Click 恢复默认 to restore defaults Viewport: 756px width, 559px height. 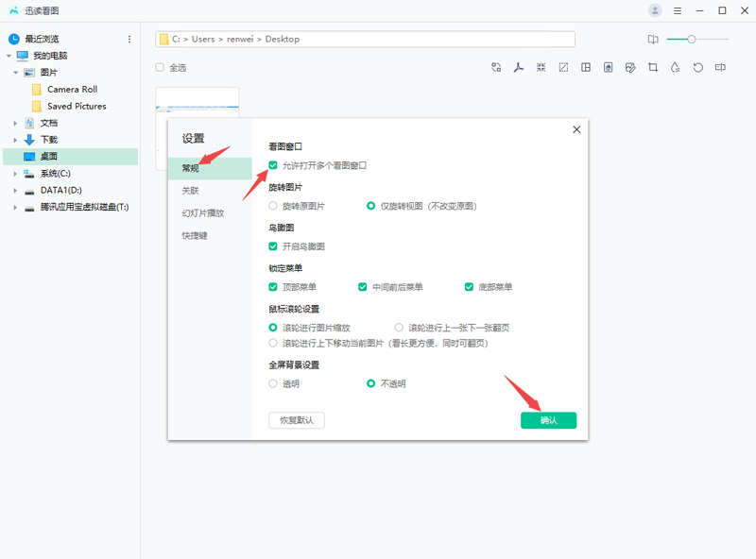[295, 420]
